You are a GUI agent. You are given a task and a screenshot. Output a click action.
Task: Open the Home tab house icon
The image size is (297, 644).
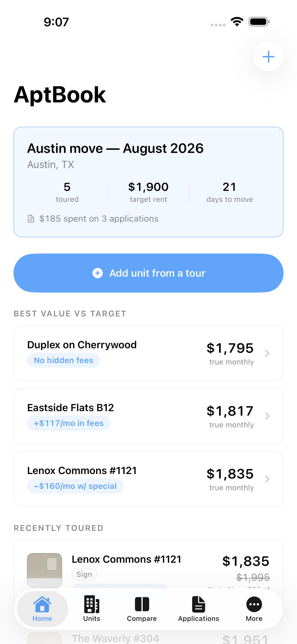point(42,604)
